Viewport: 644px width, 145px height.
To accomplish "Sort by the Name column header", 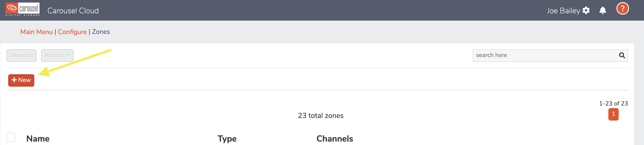I will coord(38,139).
